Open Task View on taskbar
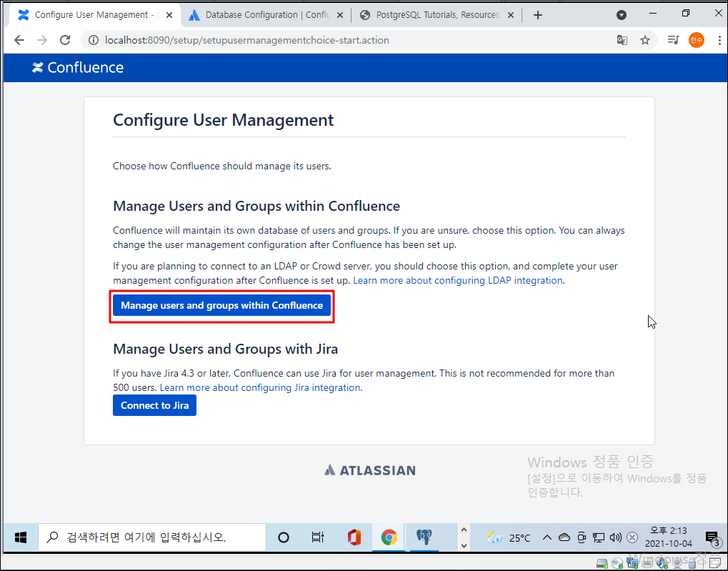The image size is (728, 571). coord(318,537)
